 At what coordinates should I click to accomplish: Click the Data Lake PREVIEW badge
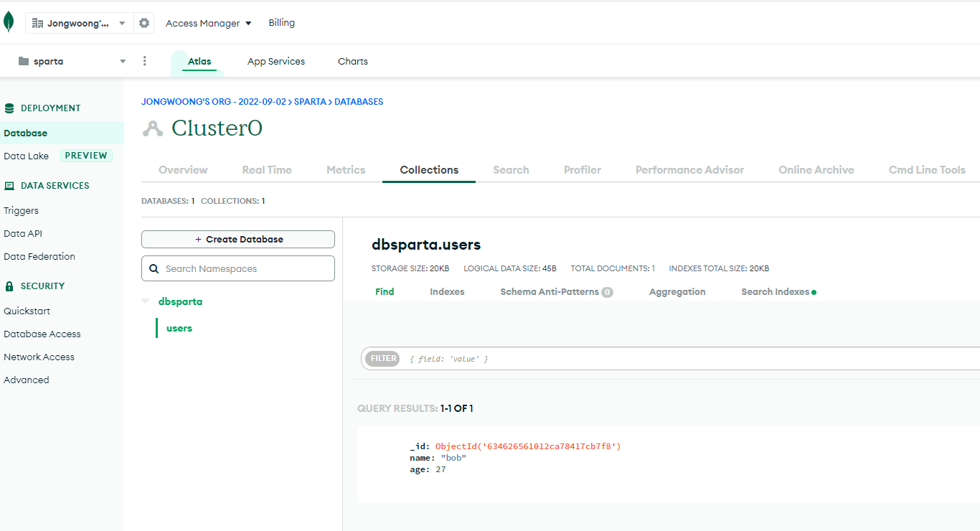coord(86,156)
